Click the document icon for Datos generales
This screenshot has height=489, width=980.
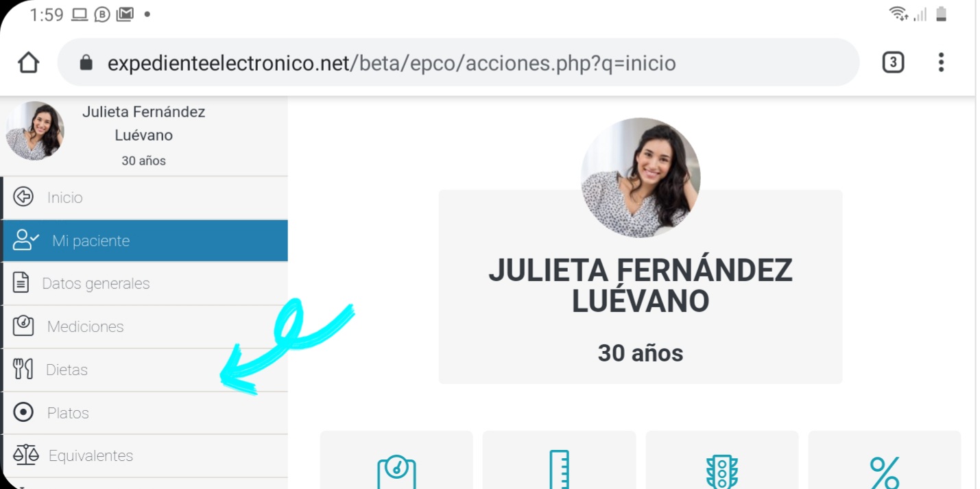click(x=21, y=283)
